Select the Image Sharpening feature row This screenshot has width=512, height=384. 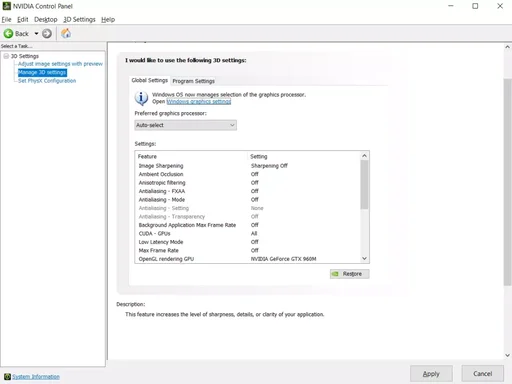tap(248, 166)
